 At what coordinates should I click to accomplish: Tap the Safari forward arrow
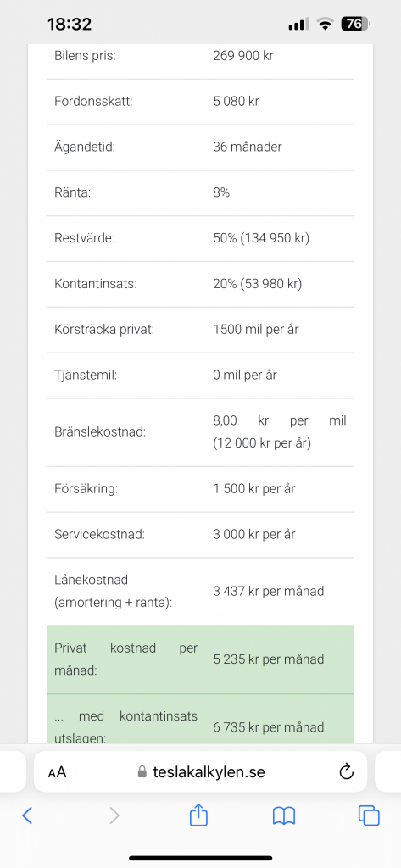pos(114,815)
